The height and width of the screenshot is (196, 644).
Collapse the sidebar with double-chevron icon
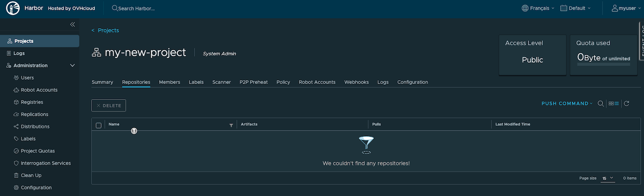click(72, 24)
